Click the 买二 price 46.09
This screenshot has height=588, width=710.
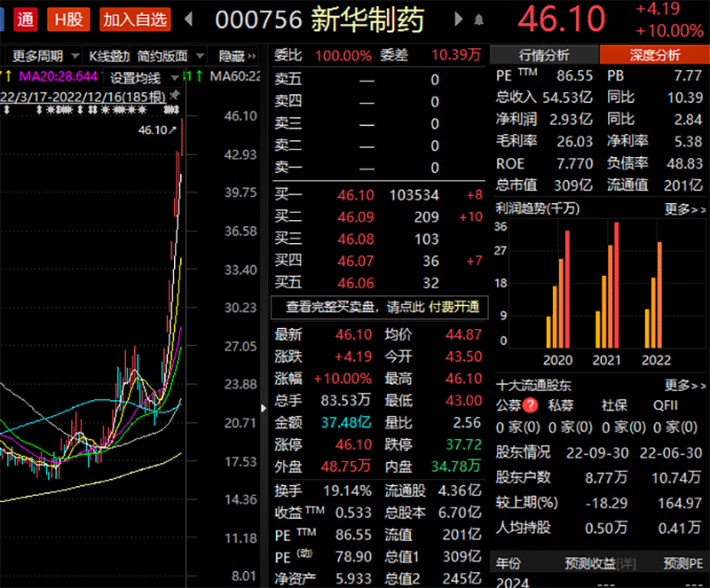[x=356, y=217]
